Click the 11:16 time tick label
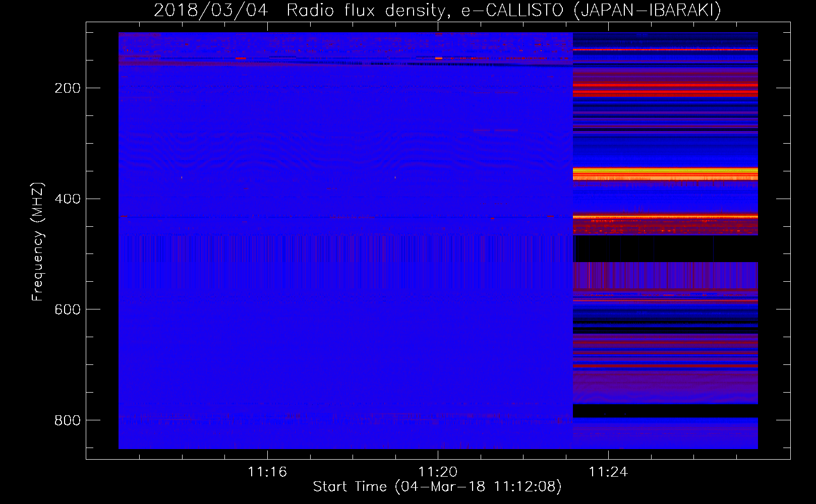The height and width of the screenshot is (504, 816). tap(267, 472)
